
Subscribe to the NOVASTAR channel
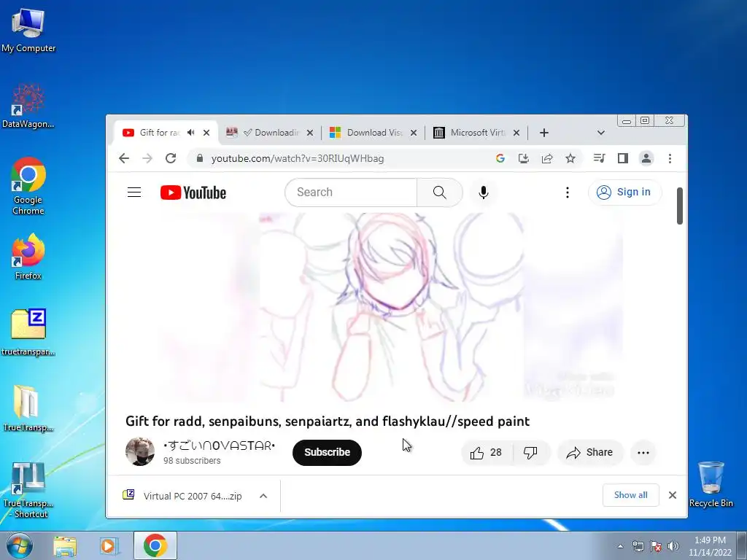pyautogui.click(x=327, y=452)
